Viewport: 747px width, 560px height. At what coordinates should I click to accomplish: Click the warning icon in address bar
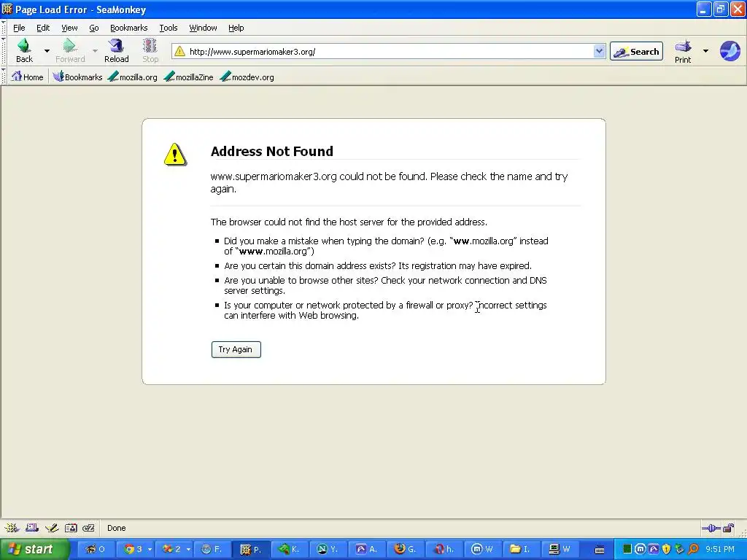pyautogui.click(x=179, y=52)
